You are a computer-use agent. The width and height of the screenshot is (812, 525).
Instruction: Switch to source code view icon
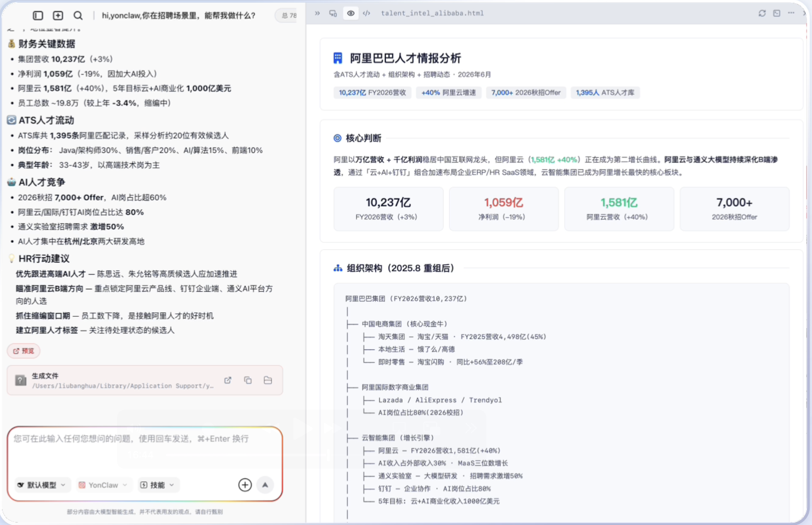coord(366,13)
